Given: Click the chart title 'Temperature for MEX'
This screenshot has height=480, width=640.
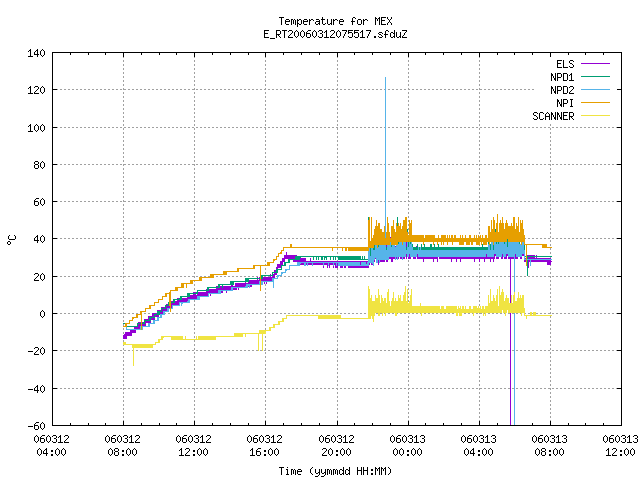Looking at the screenshot, I should pos(335,21).
